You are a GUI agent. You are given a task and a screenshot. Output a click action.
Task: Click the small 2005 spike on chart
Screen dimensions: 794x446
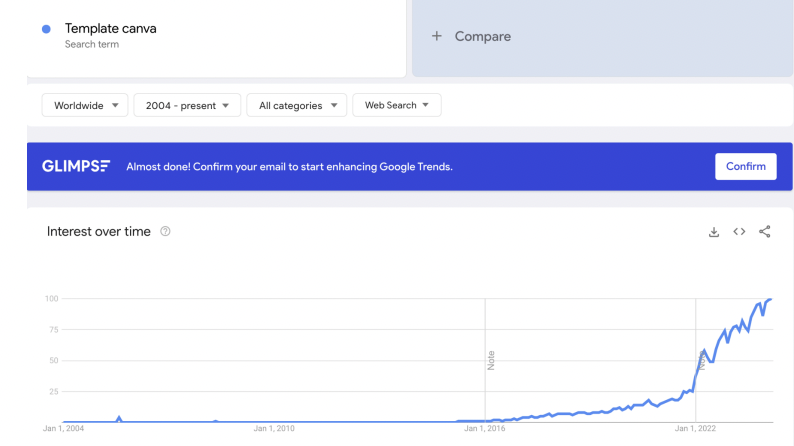pyautogui.click(x=119, y=417)
